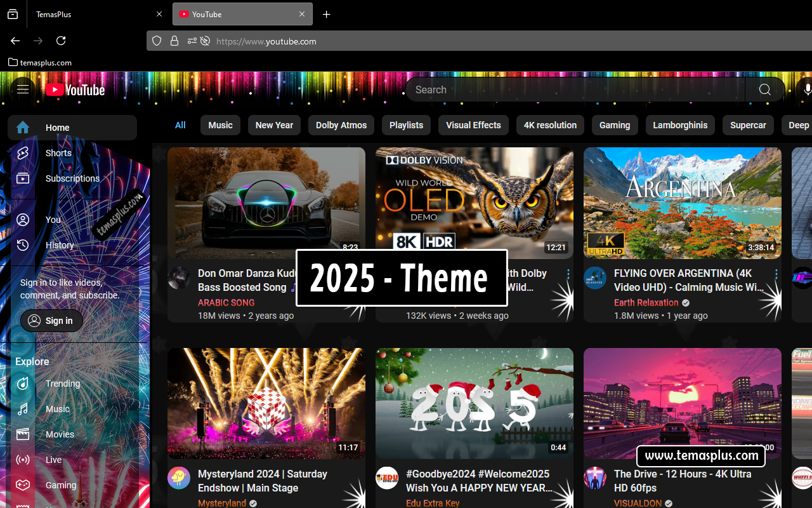Open the FLYING OVER ARGENTINA video title

click(689, 280)
